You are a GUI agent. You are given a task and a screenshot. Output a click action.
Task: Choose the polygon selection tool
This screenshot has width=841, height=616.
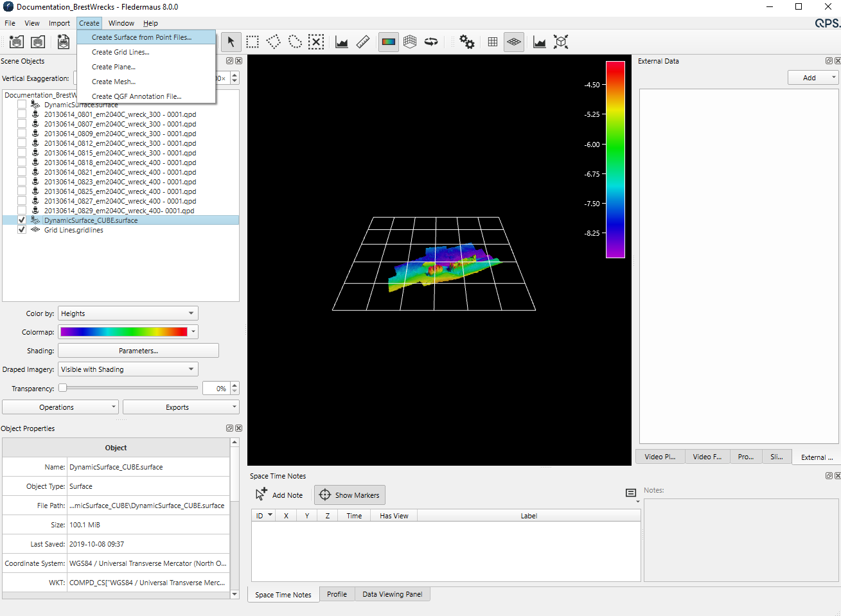(274, 42)
